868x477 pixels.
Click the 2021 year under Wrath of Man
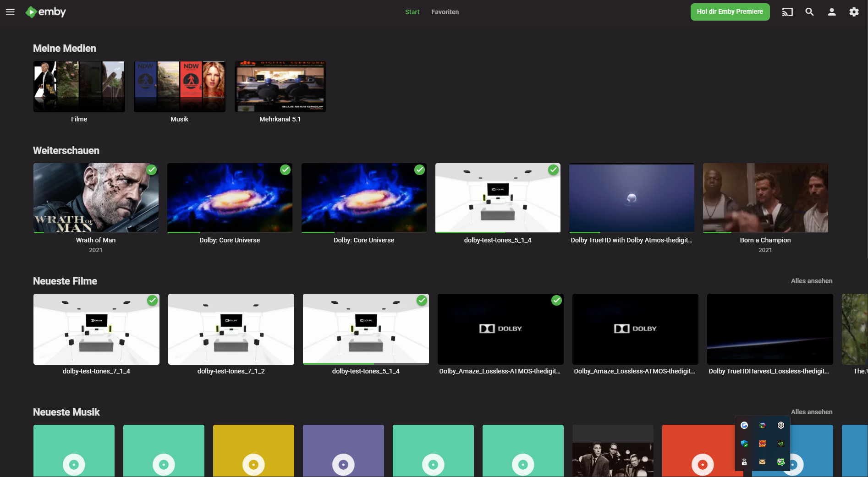click(x=96, y=250)
